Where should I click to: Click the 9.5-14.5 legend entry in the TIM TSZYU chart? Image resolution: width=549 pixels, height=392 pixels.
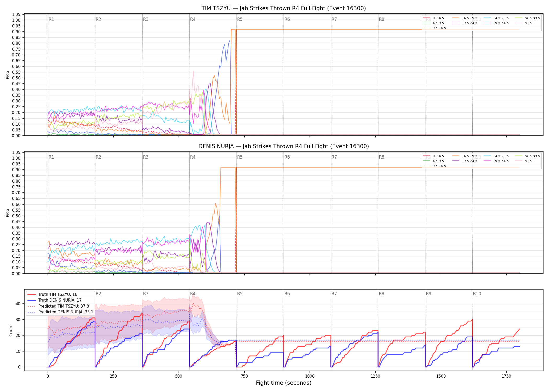[434, 28]
